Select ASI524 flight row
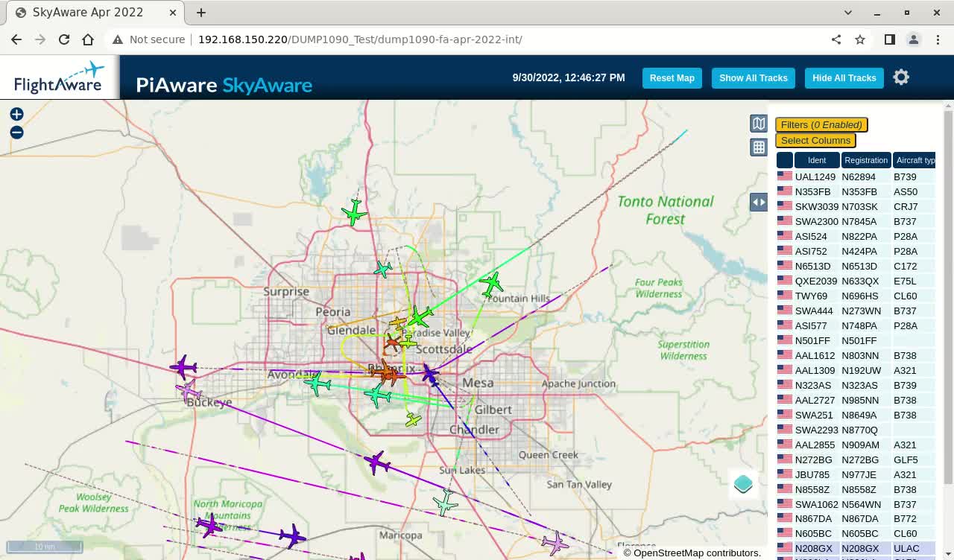The height and width of the screenshot is (560, 954). [x=856, y=236]
